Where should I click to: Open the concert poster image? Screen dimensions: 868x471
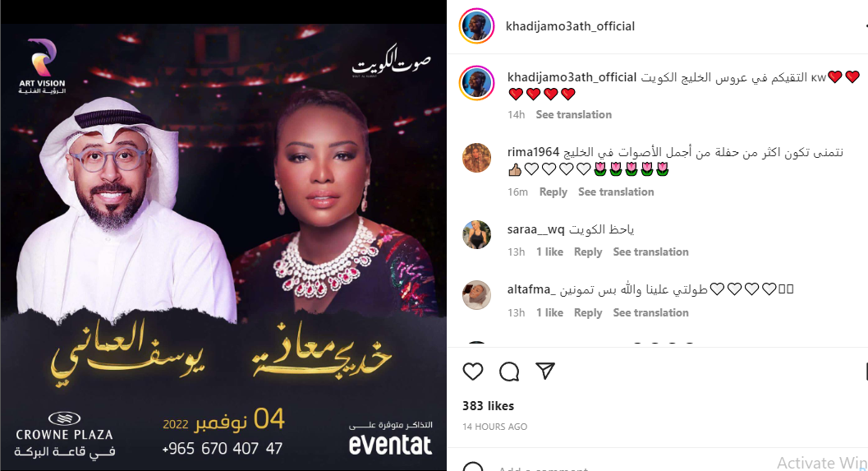[x=223, y=247]
